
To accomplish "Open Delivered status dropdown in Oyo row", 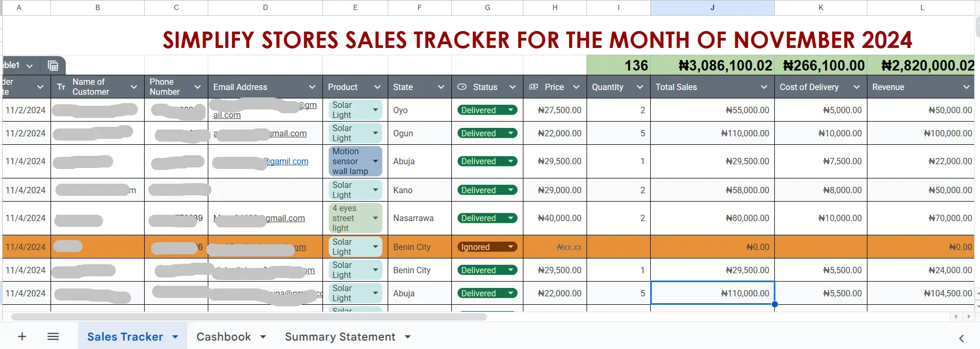I will tap(510, 110).
